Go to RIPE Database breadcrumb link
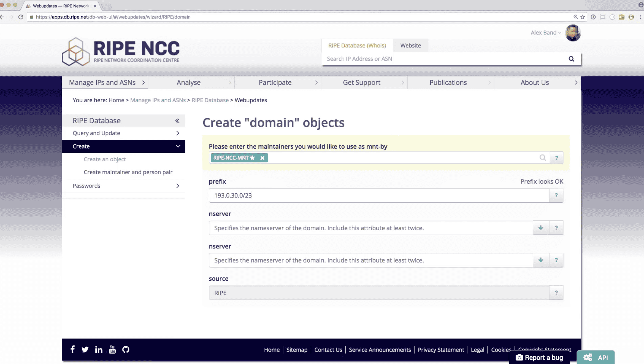The width and height of the screenshot is (644, 364). 210,100
